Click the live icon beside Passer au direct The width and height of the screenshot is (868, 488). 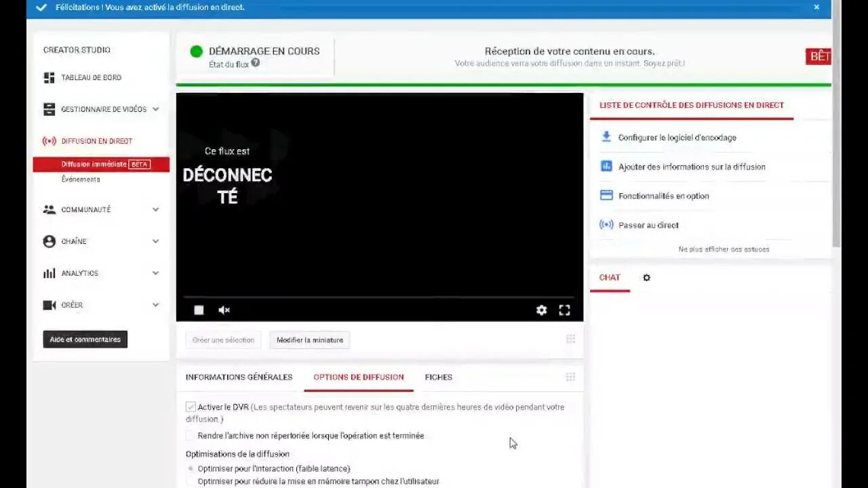pos(606,224)
